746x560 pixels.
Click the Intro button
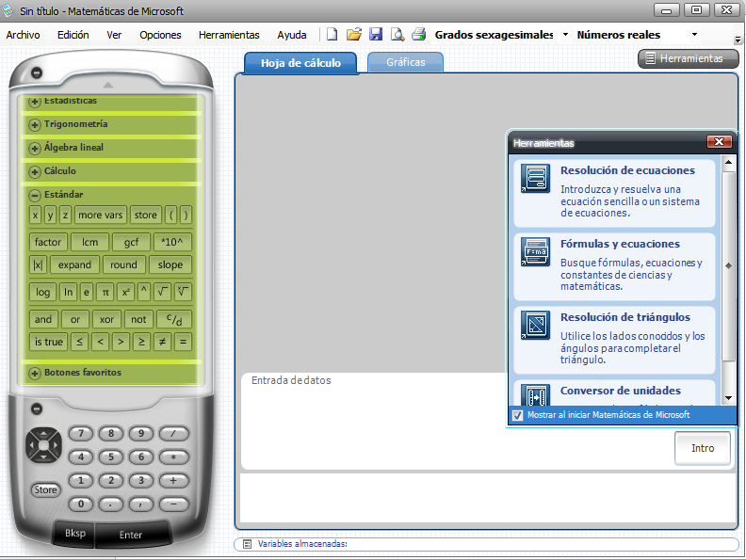703,448
